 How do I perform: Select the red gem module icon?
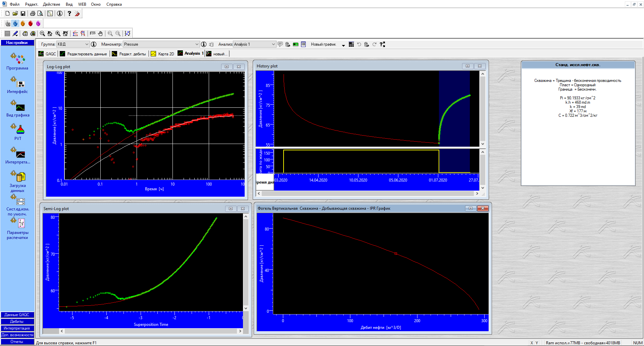tap(31, 23)
